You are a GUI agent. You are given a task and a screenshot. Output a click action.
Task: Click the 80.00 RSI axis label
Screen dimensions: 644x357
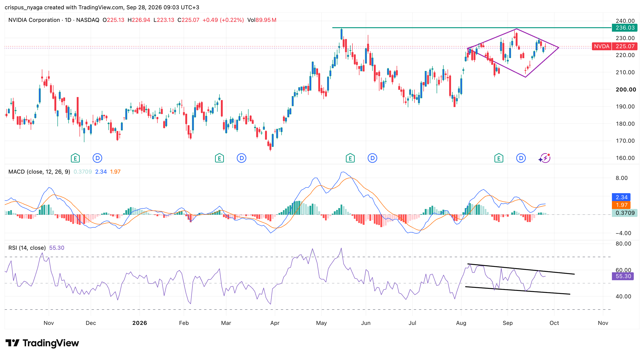pos(623,244)
